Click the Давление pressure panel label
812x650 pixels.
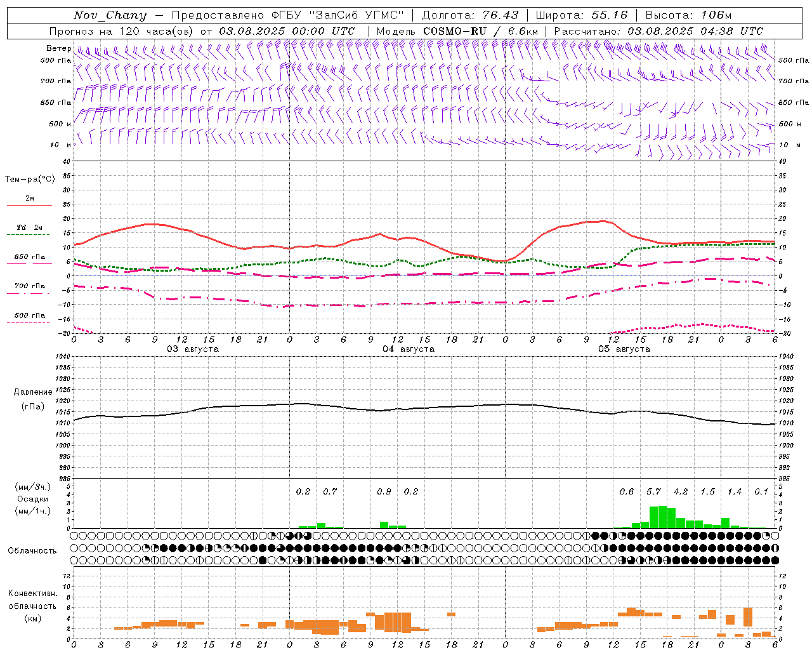[33, 392]
